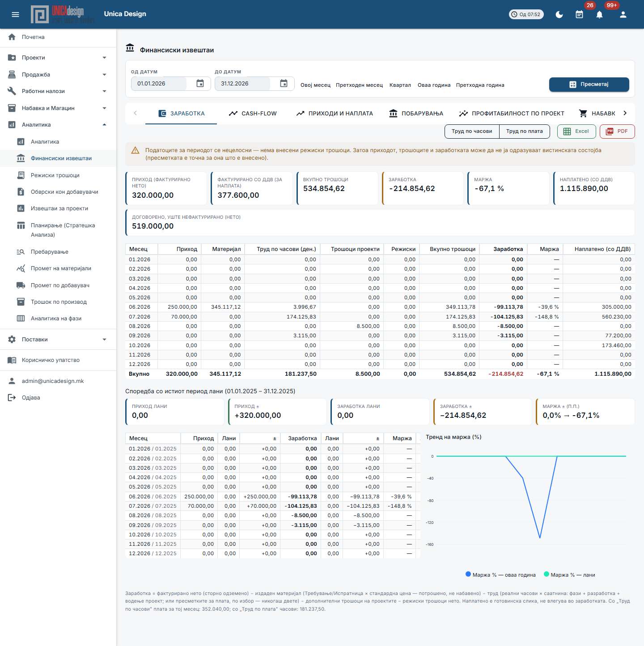644x646 pixels.
Task: Open notifications bell icon
Action: click(599, 14)
